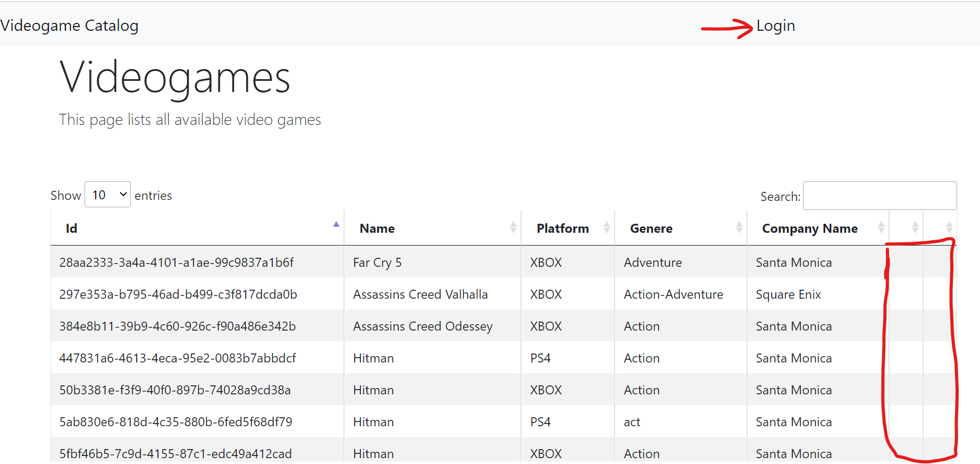
Task: Select the Far Cry 5 row
Action: tap(377, 263)
